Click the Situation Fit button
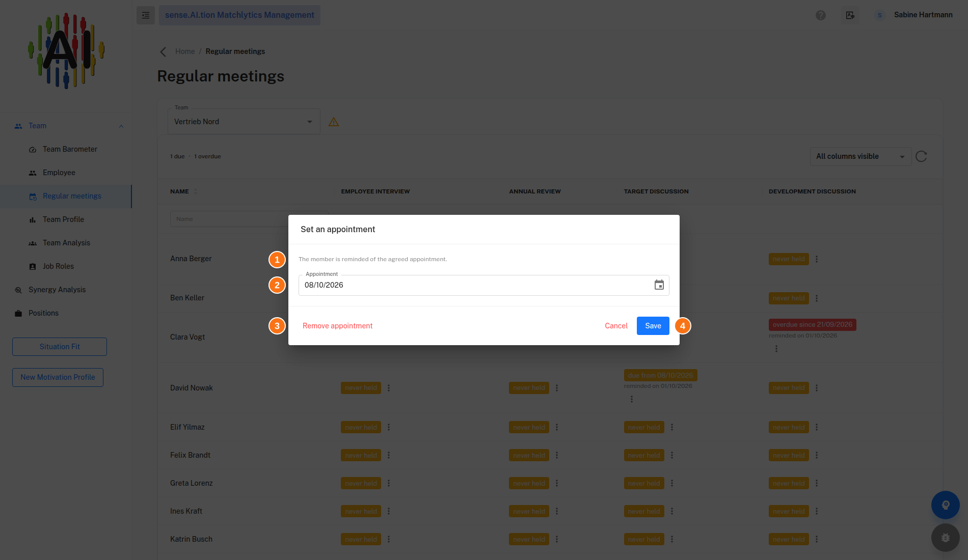The height and width of the screenshot is (560, 968). coord(60,347)
